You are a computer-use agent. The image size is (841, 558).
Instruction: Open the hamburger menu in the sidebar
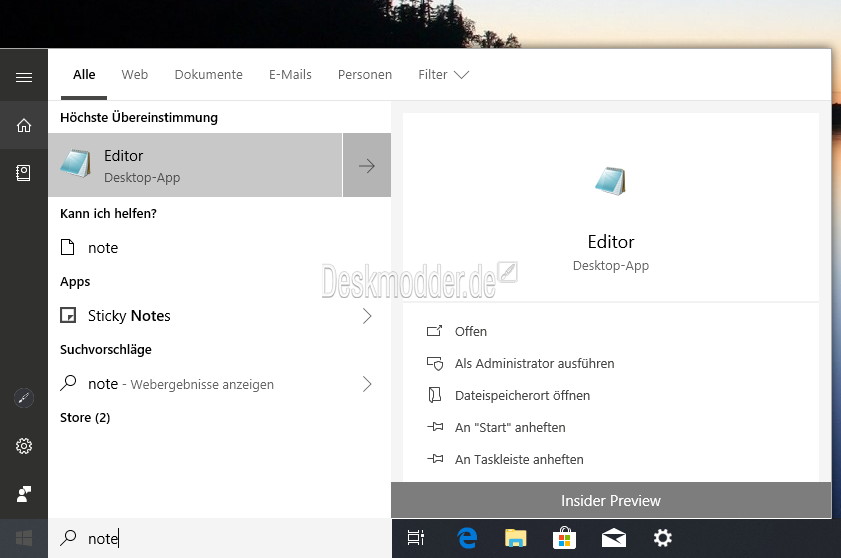tap(24, 78)
